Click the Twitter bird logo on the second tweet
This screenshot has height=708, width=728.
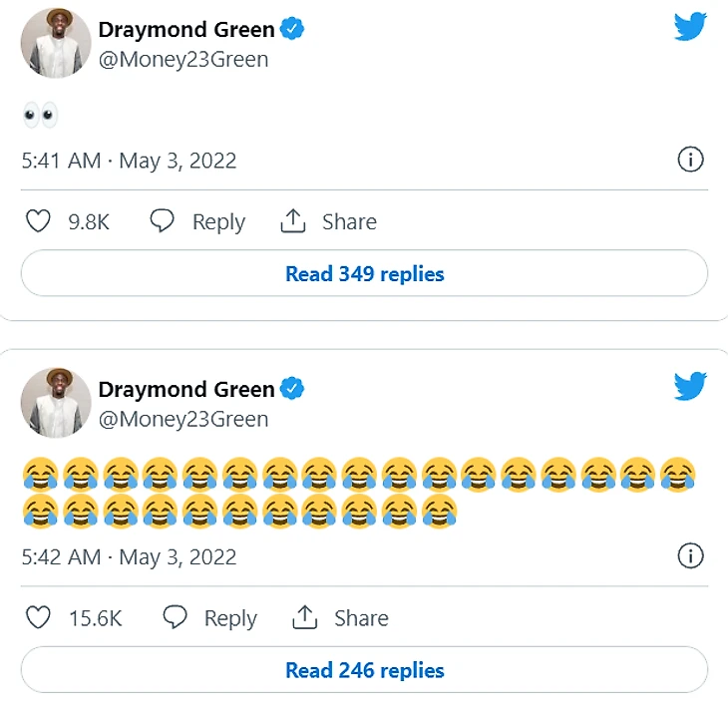pos(690,386)
